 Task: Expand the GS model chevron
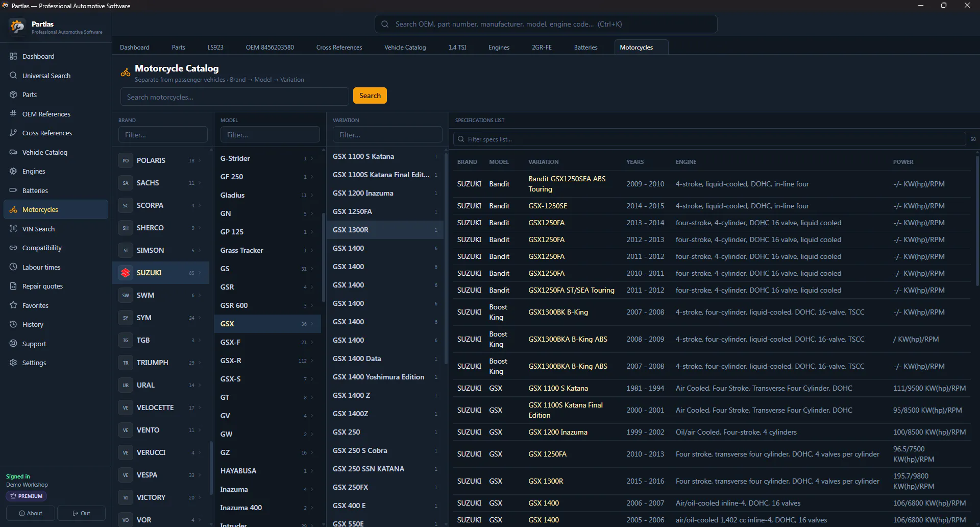312,269
